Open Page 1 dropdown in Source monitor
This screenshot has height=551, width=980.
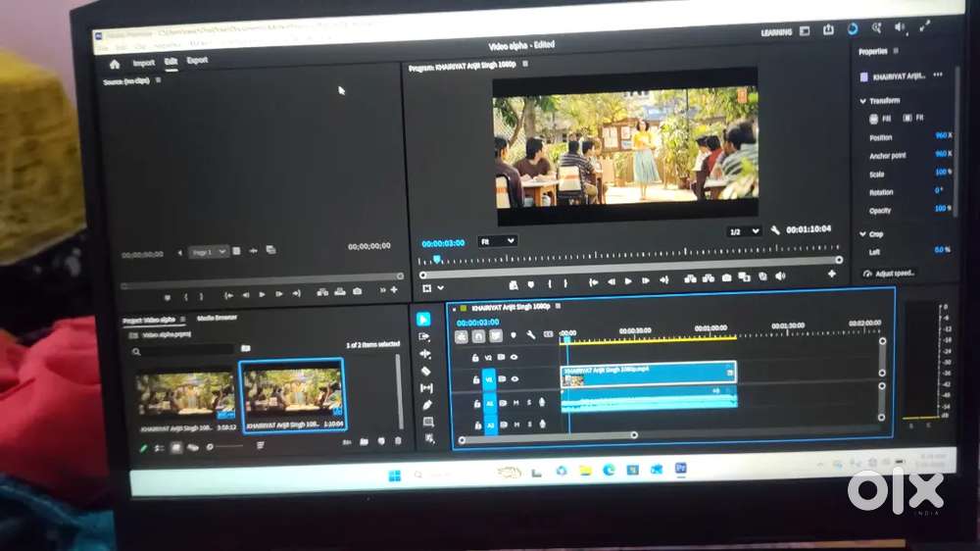pos(209,252)
